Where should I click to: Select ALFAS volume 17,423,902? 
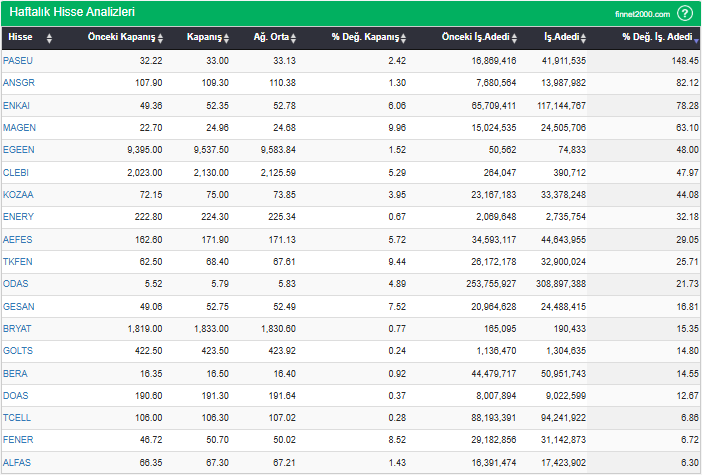click(x=564, y=462)
